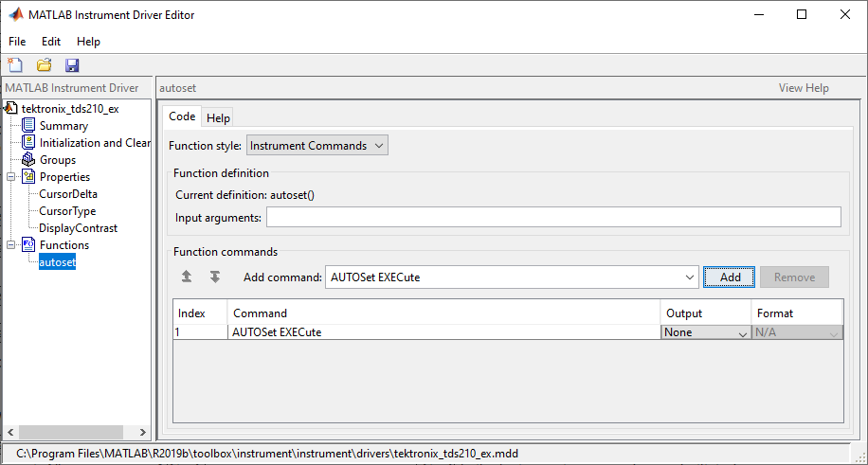Collapse the Properties tree node

coord(10,176)
